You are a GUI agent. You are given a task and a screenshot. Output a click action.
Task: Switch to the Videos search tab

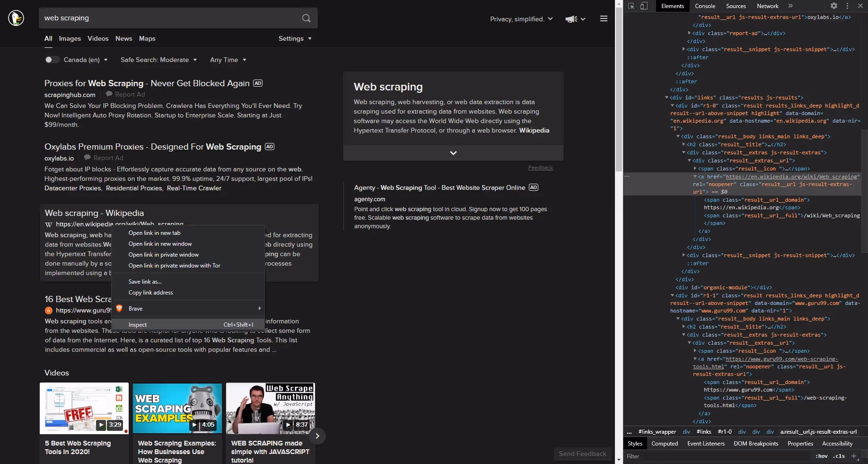[98, 38]
